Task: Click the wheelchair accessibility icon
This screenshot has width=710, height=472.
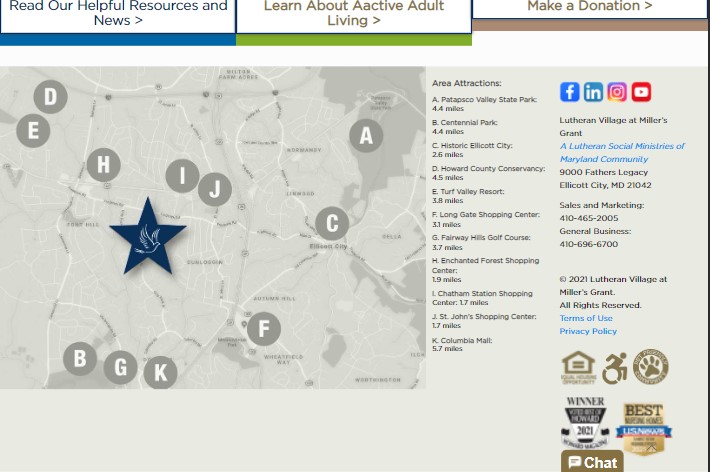Action: pos(614,368)
